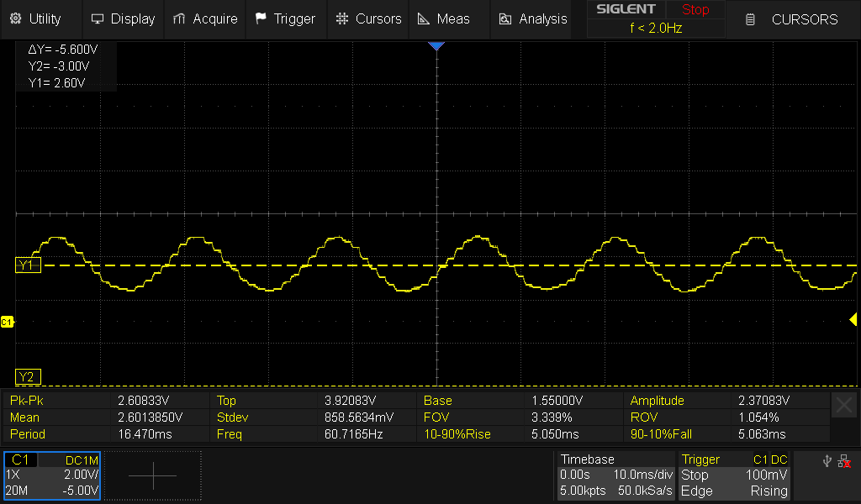This screenshot has width=861, height=504.
Task: Open the Trigger settings box
Action: point(734,475)
